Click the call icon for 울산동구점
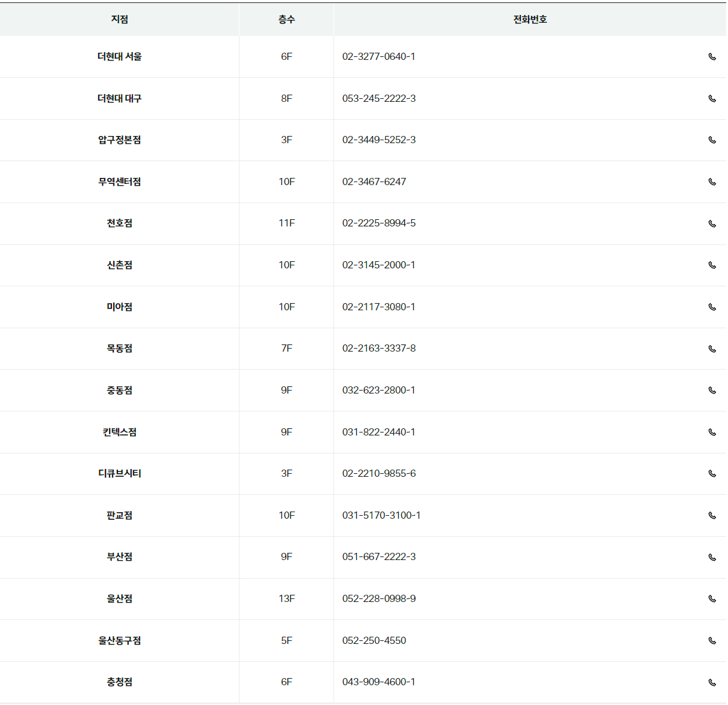728x705 pixels. click(x=712, y=641)
